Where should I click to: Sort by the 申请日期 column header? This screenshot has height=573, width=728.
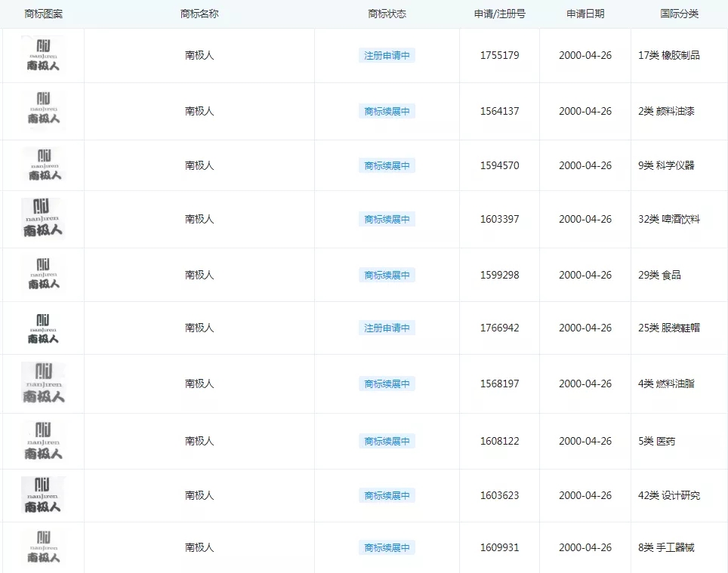pyautogui.click(x=585, y=14)
